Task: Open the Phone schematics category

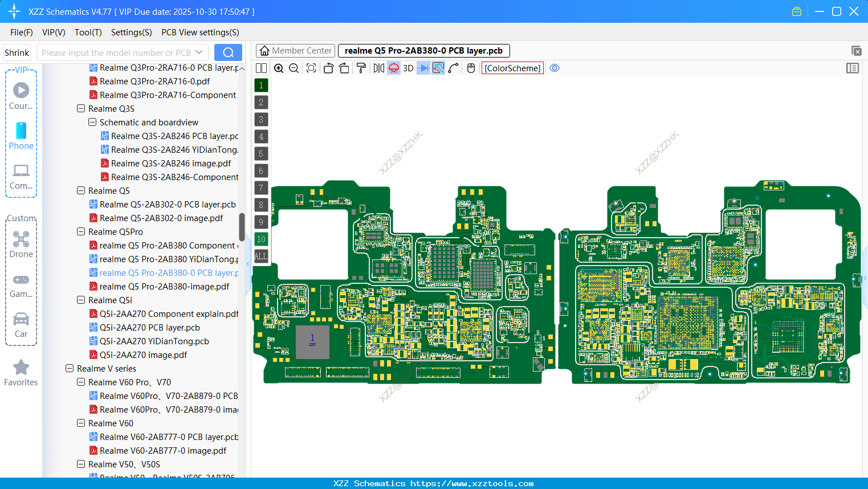Action: [21, 136]
